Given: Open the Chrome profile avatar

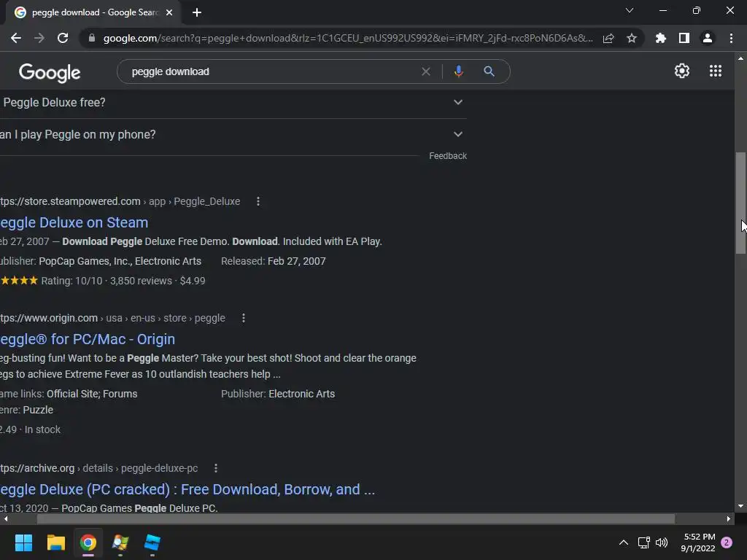Looking at the screenshot, I should point(708,38).
